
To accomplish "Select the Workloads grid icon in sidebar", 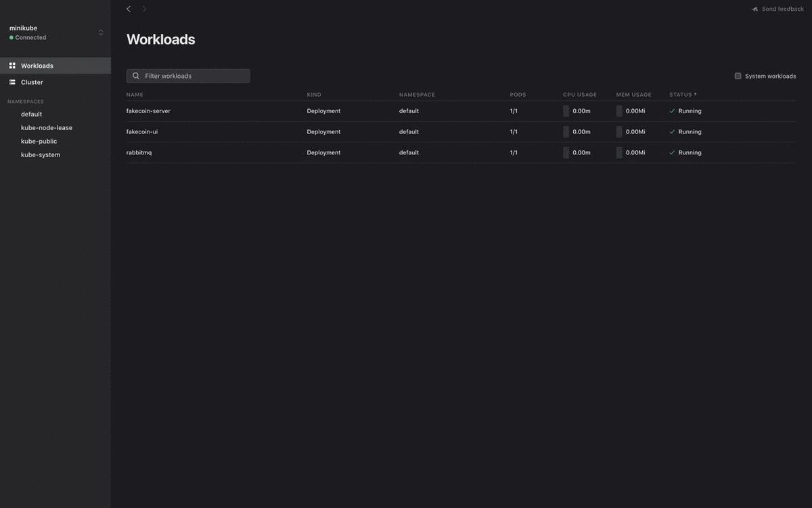I will click(12, 65).
